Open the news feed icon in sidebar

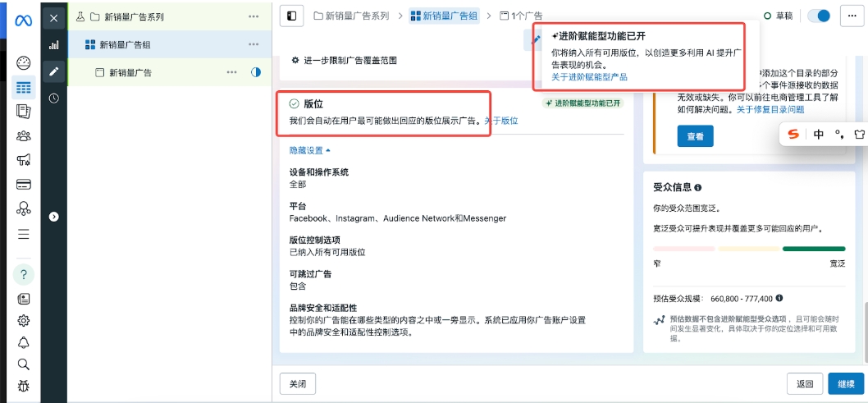[23, 299]
